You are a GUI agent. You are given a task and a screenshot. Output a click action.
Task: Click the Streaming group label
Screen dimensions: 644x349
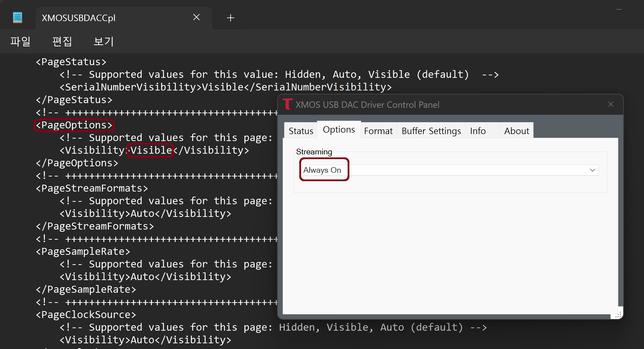point(314,152)
